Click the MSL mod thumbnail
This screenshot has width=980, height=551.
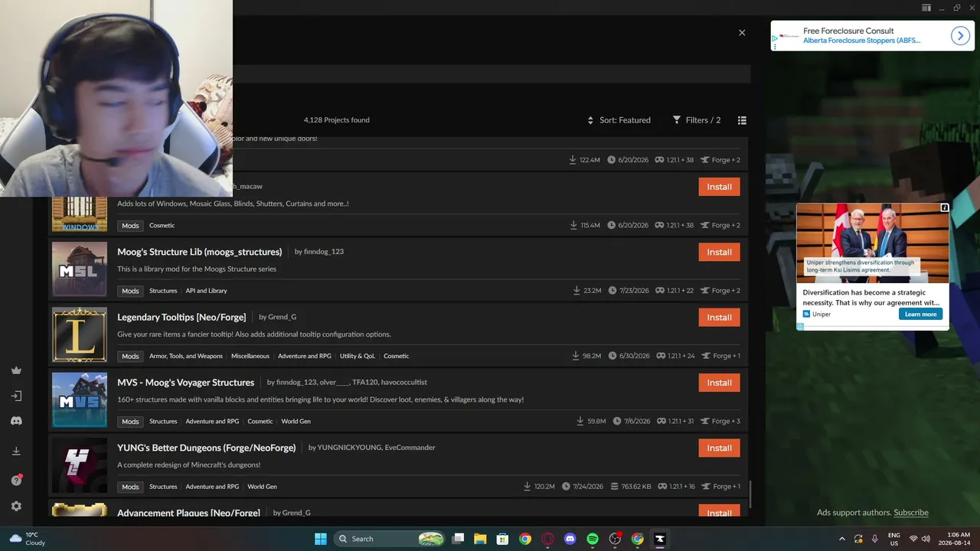(x=80, y=269)
